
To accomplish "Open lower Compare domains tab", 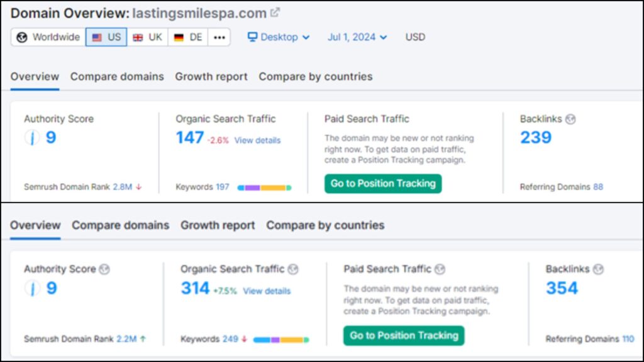I will click(x=120, y=226).
